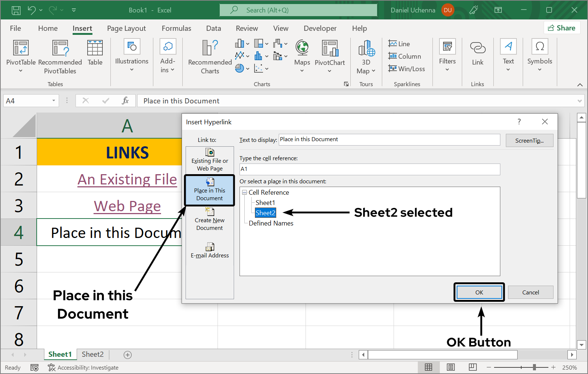Insert a Line sparkline

(x=399, y=43)
